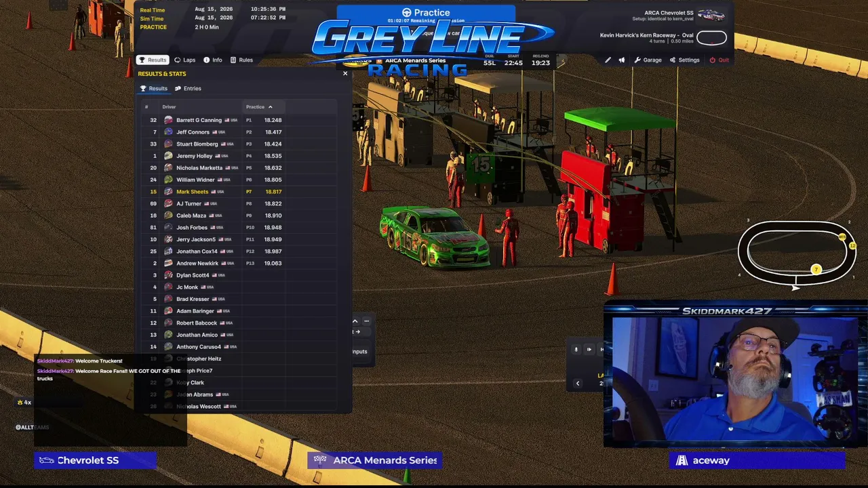868x488 pixels.
Task: Select driver name Jeff Connors
Action: click(x=193, y=132)
